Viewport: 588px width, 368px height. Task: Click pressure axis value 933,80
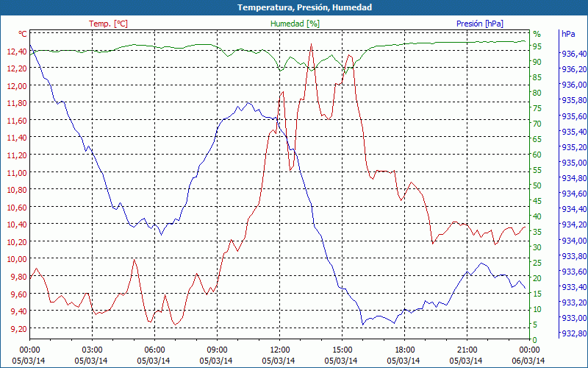tap(573, 255)
